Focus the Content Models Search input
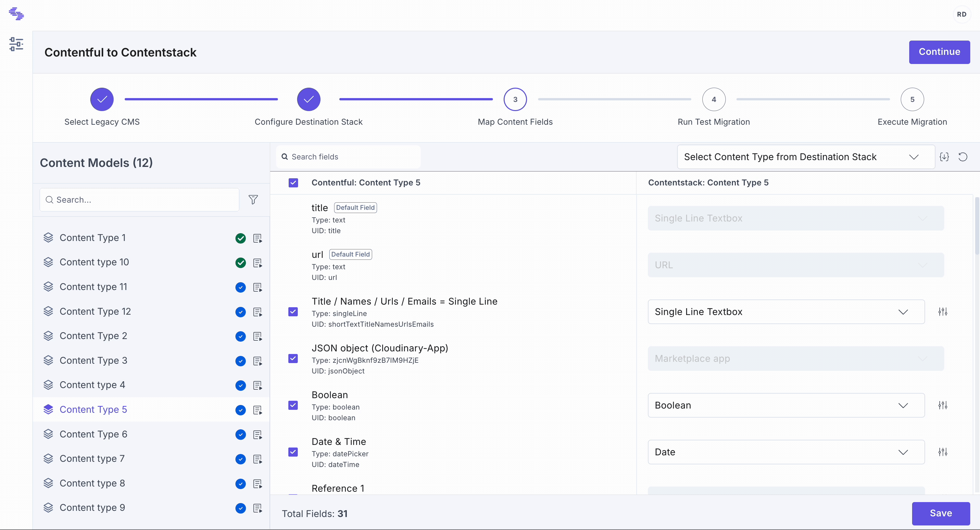This screenshot has height=530, width=980. coord(139,200)
